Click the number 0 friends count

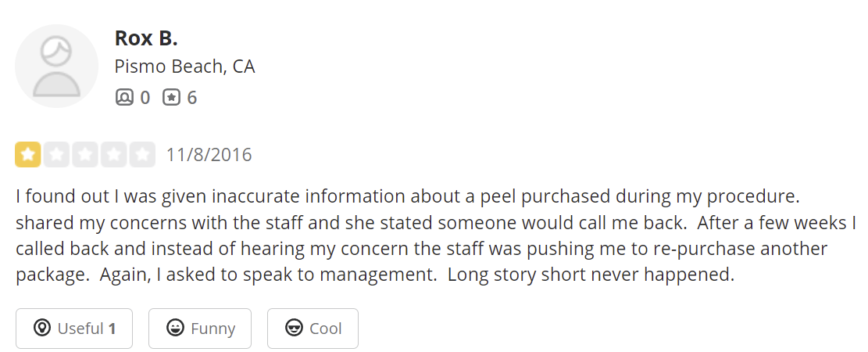[145, 98]
